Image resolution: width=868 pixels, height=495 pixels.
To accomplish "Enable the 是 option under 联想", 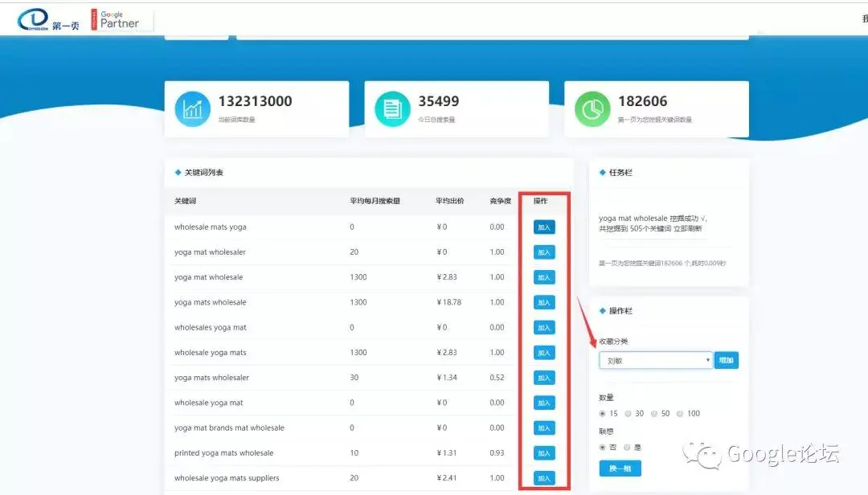I will tap(628, 448).
